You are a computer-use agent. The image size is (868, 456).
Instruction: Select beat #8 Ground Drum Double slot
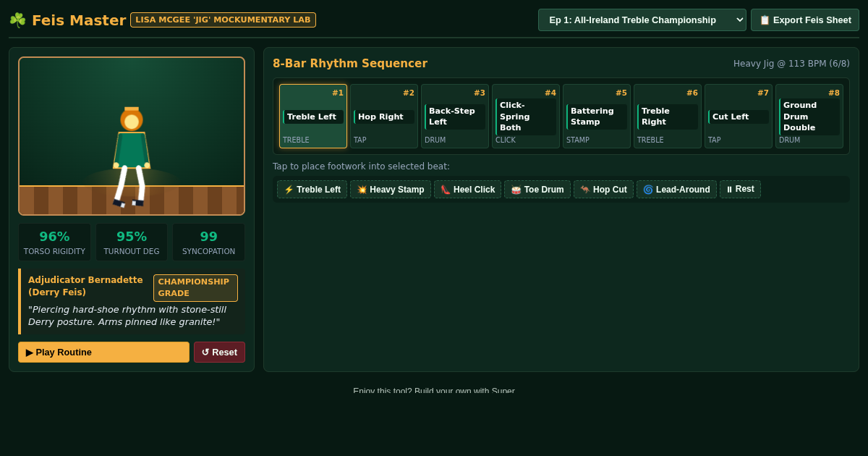point(809,117)
